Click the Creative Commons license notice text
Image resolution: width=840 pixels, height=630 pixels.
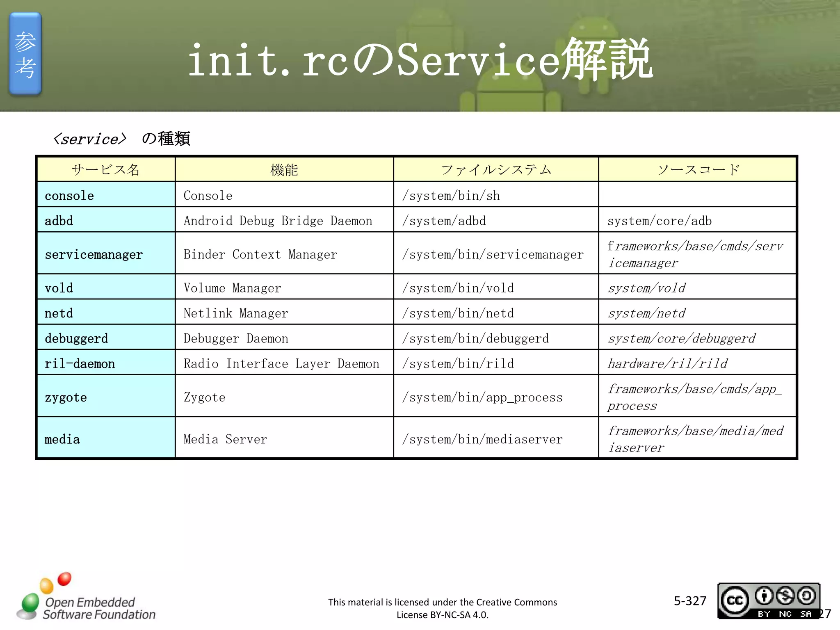click(x=443, y=608)
